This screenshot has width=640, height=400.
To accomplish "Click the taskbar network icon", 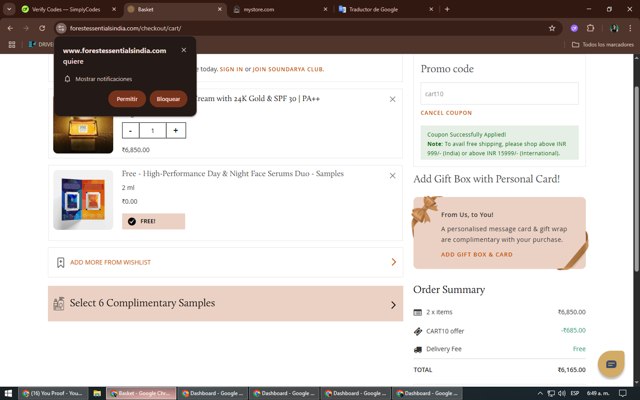I will click(x=551, y=393).
